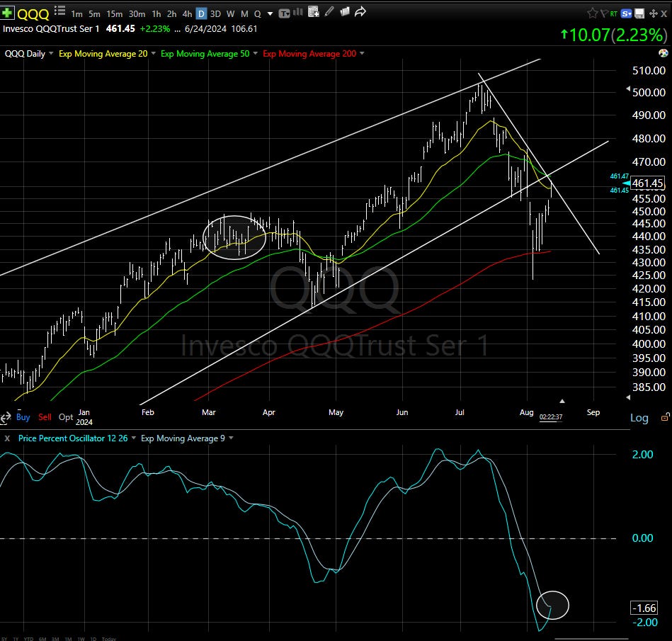Screen dimensions: 672x641
Task: Click the 6/24/2024 date readout
Action: point(205,29)
